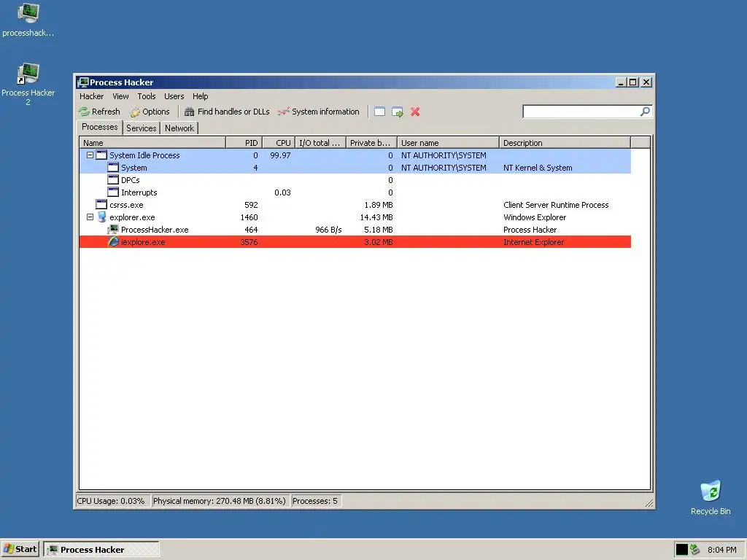The height and width of the screenshot is (560, 747).
Task: Sort by the CPU column header
Action: (278, 143)
